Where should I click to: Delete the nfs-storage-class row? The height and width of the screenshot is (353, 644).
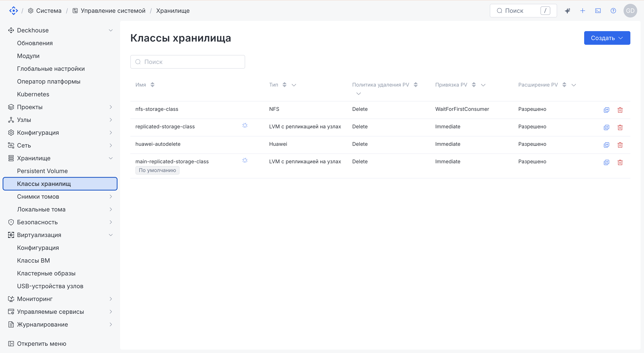(620, 110)
